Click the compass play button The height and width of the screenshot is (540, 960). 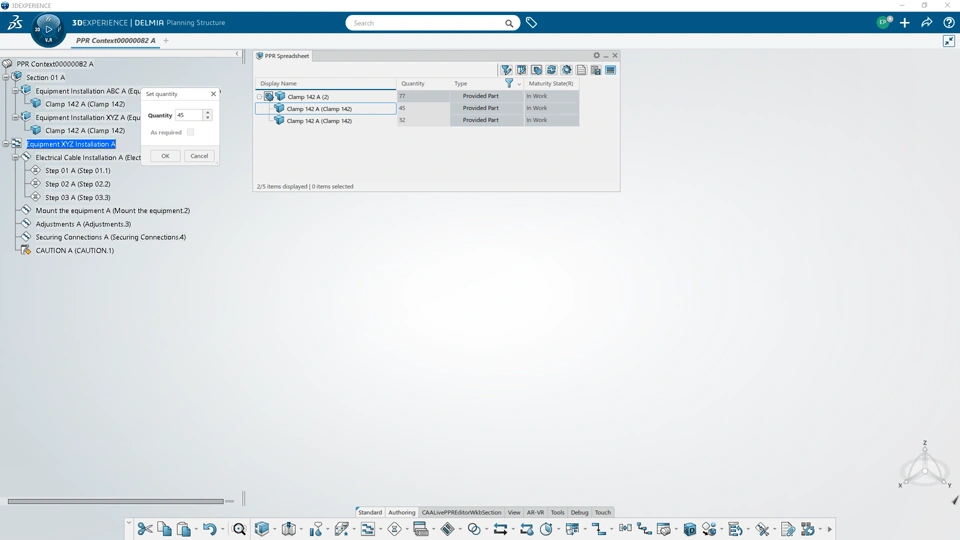[x=48, y=29]
